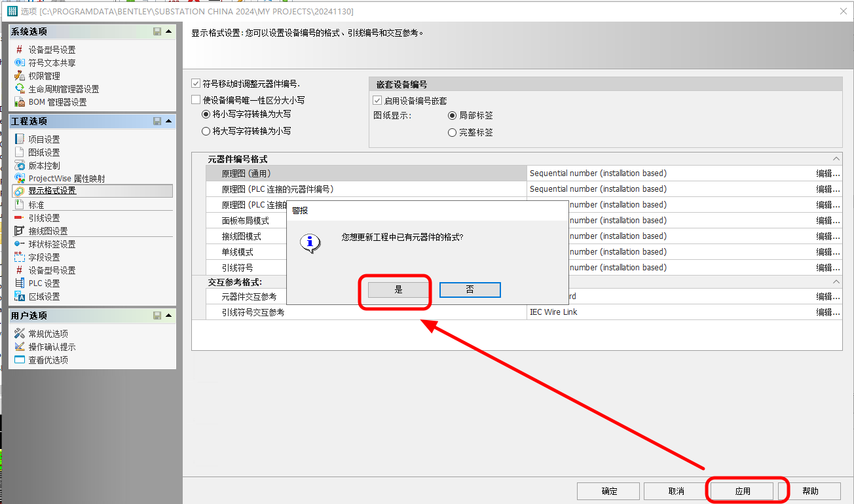The height and width of the screenshot is (504, 854).
Task: Open the 字段设置 icon
Action: tap(20, 257)
